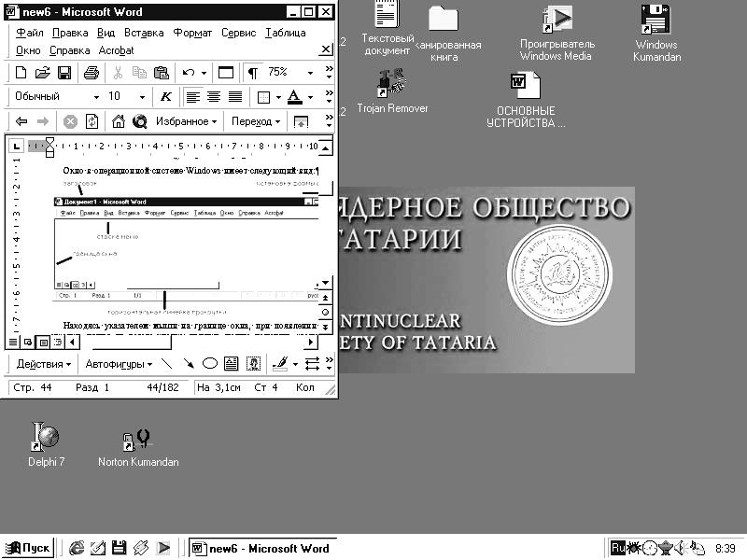Refresh the current page icon
The width and height of the screenshot is (747, 560).
point(92,121)
